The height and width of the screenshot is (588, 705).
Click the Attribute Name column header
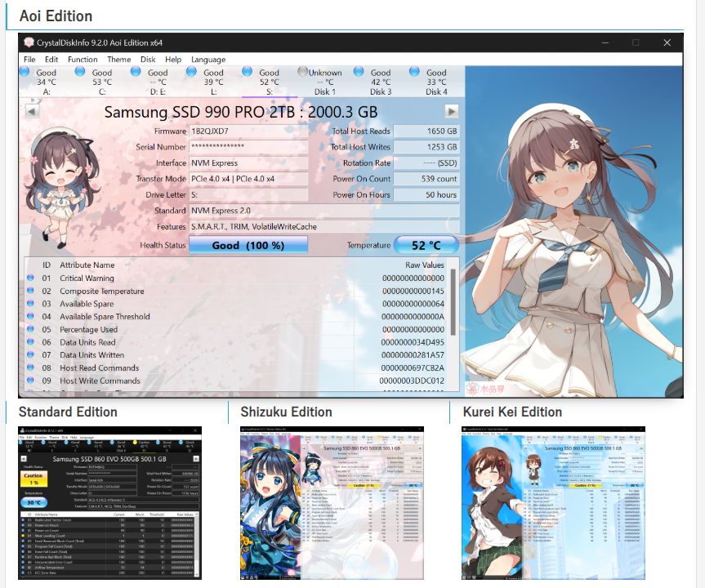click(87, 265)
